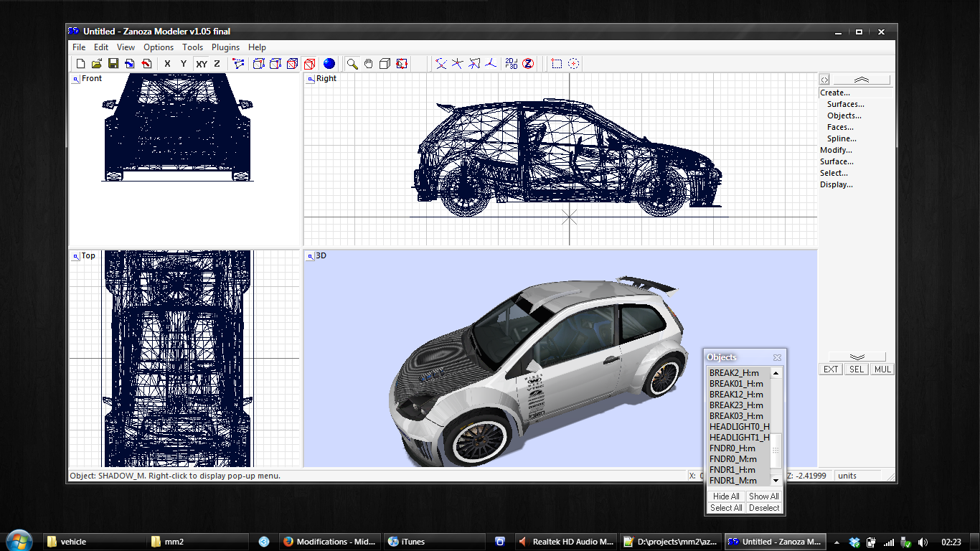Open the 3D viewport view dropdown
This screenshot has height=551, width=980.
coord(310,255)
